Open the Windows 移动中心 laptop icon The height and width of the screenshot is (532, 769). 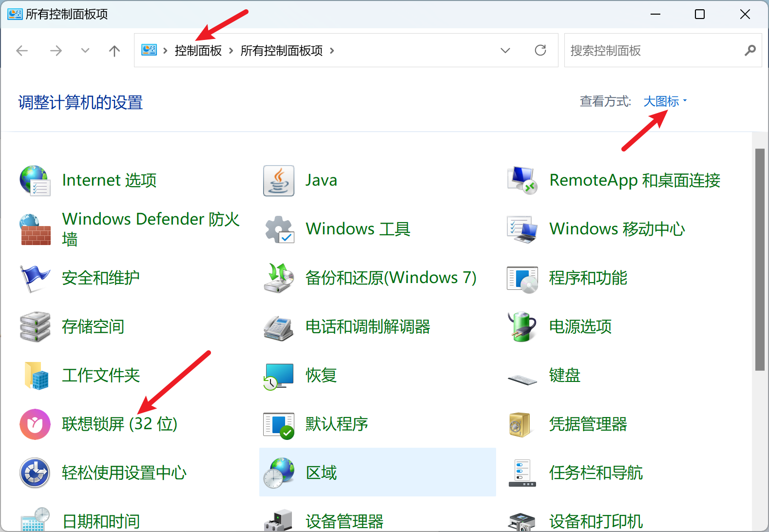click(x=522, y=229)
